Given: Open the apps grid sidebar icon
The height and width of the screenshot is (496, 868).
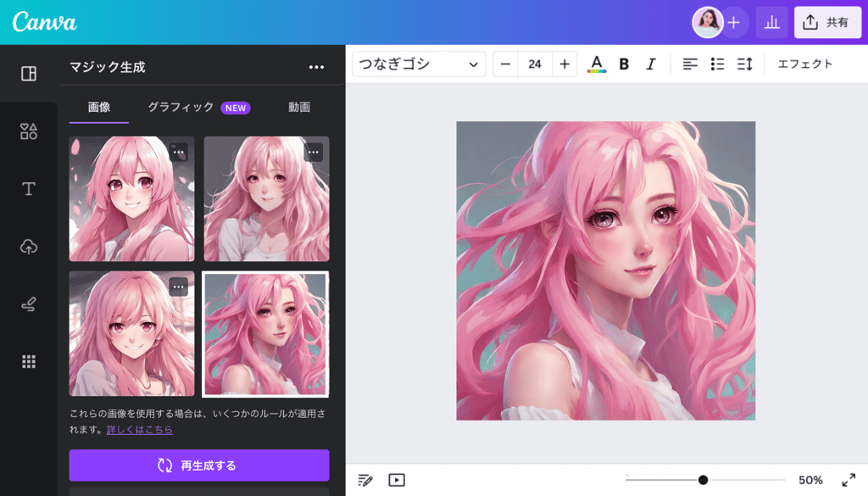Looking at the screenshot, I should (x=29, y=361).
